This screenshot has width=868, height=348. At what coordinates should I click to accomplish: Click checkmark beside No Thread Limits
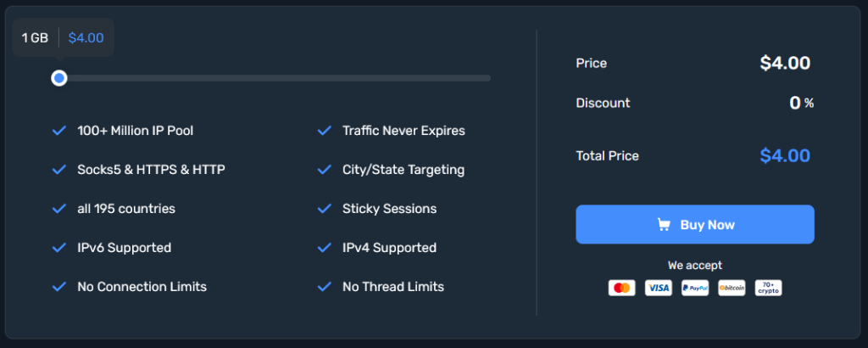coord(324,287)
